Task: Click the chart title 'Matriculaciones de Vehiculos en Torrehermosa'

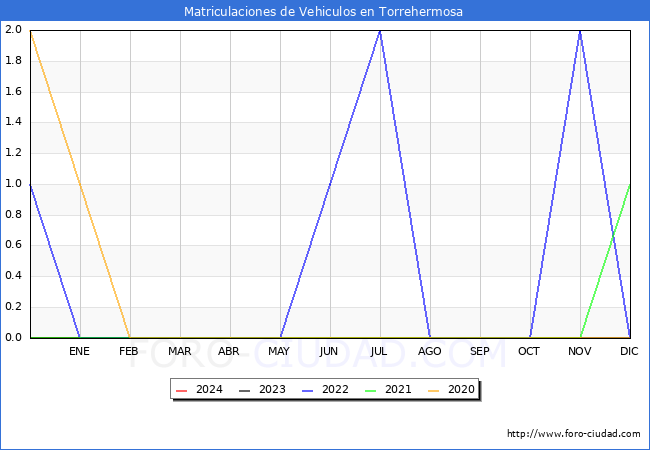Action: pyautogui.click(x=323, y=11)
